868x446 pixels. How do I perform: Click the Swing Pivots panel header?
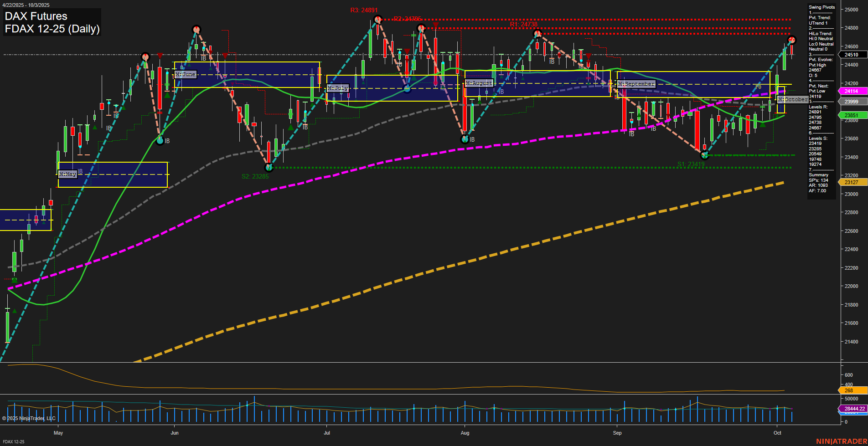pyautogui.click(x=821, y=7)
